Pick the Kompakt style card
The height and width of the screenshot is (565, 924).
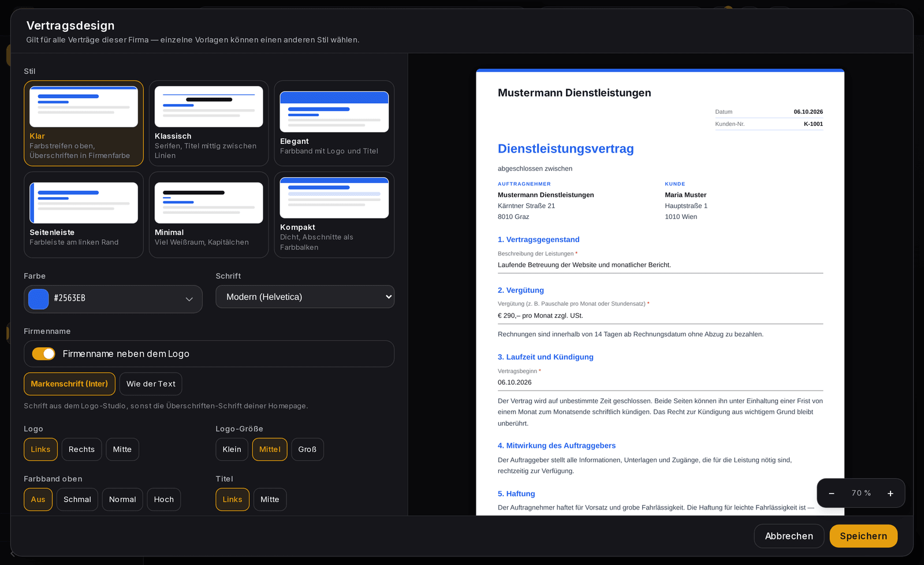click(334, 215)
